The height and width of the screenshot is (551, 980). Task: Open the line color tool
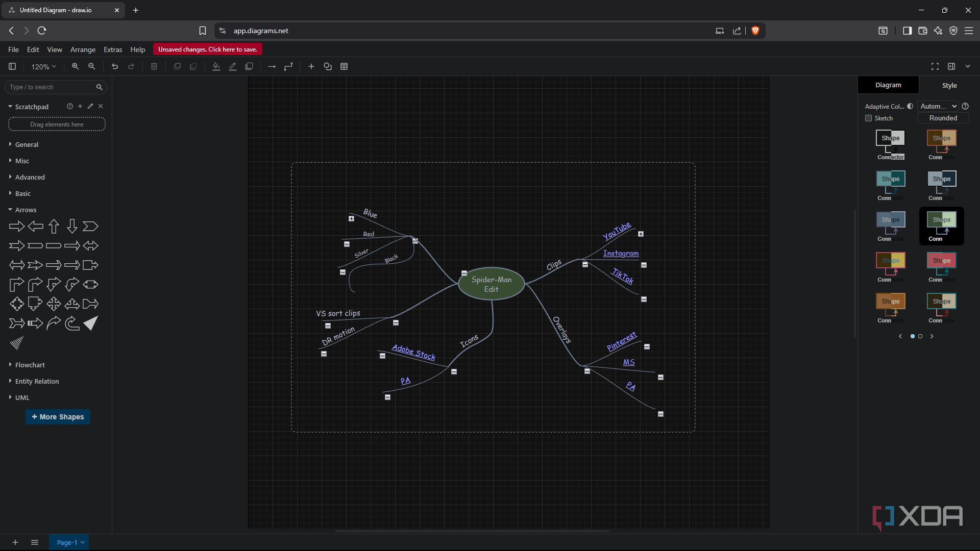[x=233, y=66]
